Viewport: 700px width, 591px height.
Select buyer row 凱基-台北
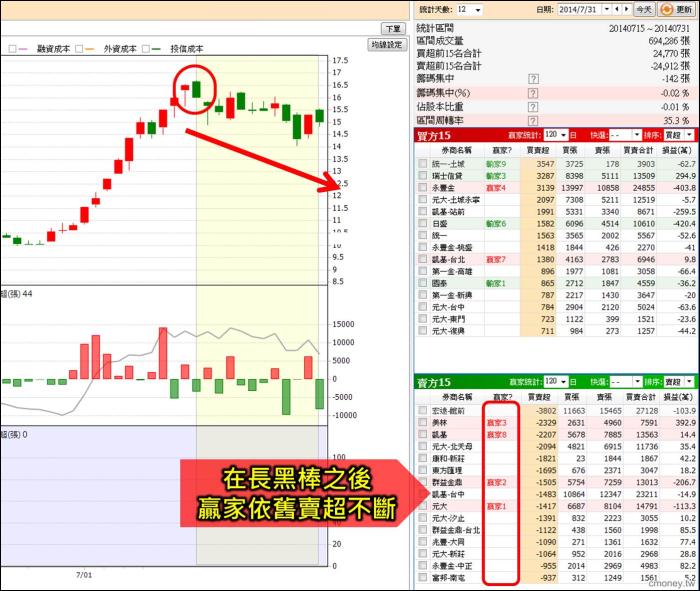click(557, 259)
